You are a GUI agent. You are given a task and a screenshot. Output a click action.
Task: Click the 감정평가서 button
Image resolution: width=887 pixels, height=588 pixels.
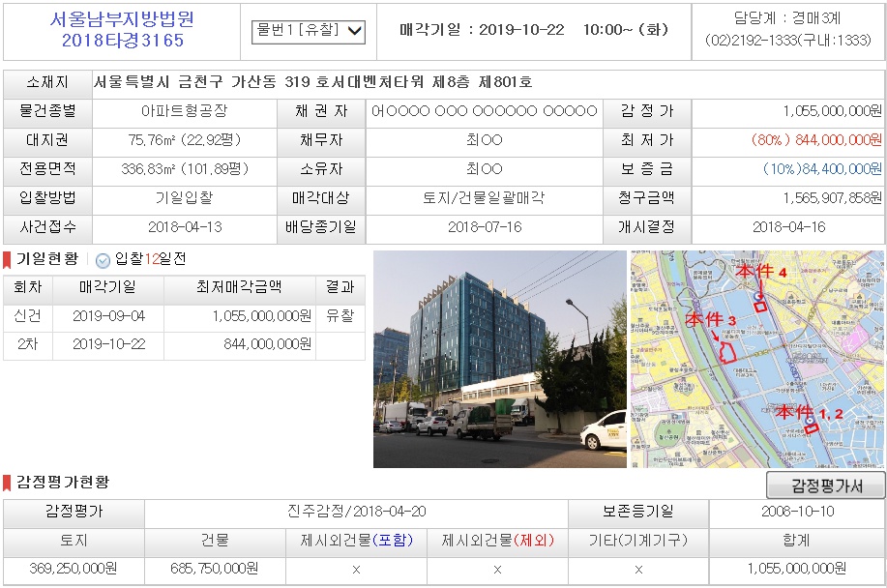(x=826, y=485)
